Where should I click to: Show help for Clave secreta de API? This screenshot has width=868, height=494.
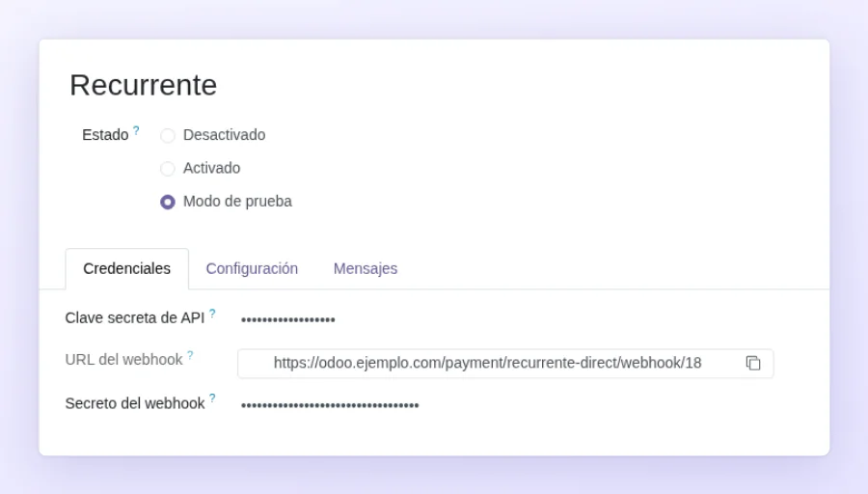click(x=212, y=314)
